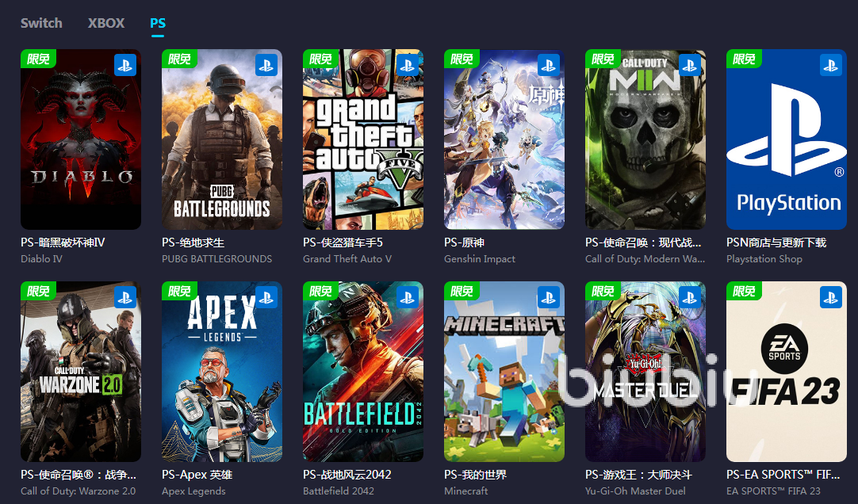Click PlayStation badge on Apex Legends cover

(x=266, y=297)
